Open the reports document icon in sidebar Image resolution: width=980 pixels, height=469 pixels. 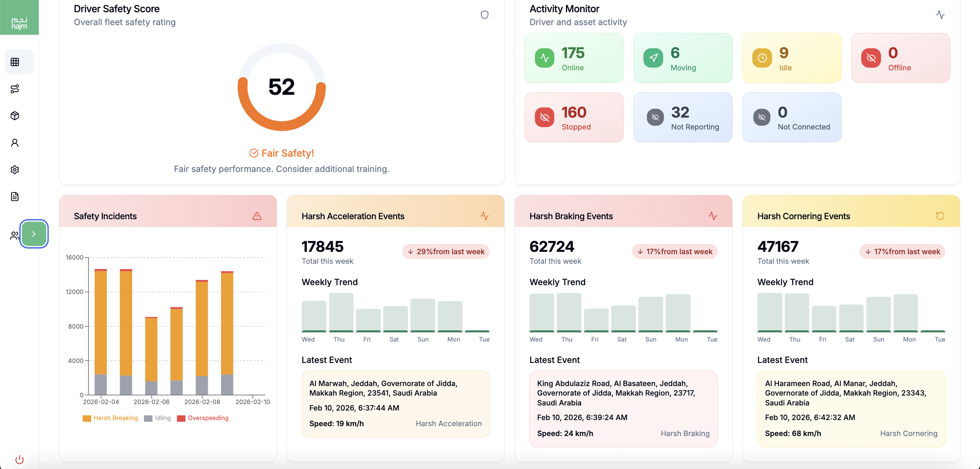pyautogui.click(x=14, y=196)
